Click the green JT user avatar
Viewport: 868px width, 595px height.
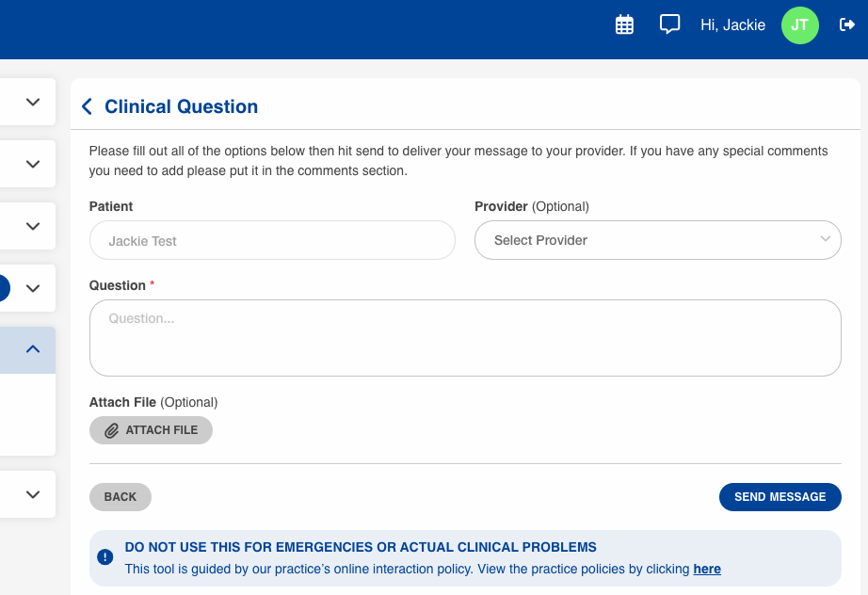point(799,25)
